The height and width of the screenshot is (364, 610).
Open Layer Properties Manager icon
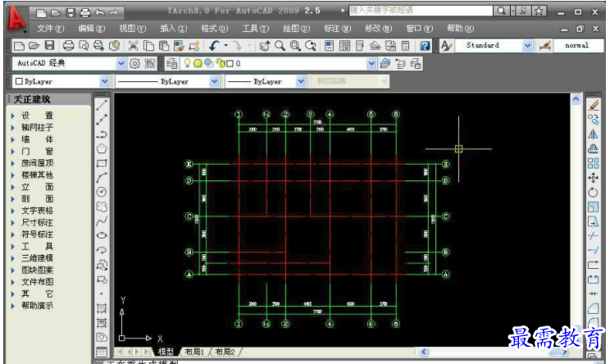coord(172,63)
